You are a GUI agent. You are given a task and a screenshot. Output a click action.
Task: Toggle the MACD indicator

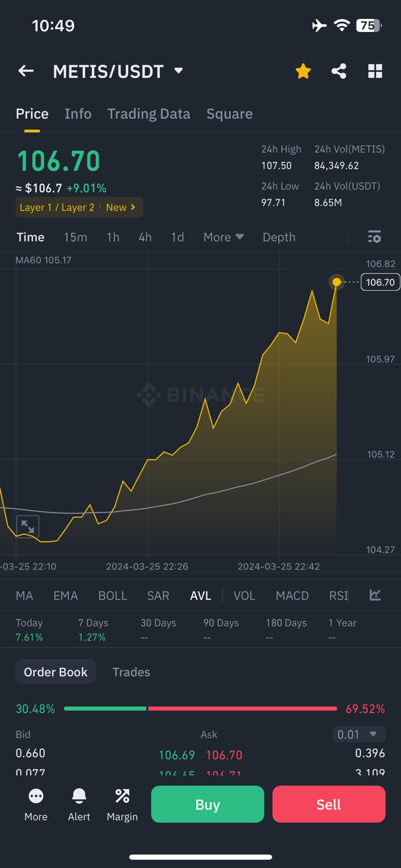point(292,595)
